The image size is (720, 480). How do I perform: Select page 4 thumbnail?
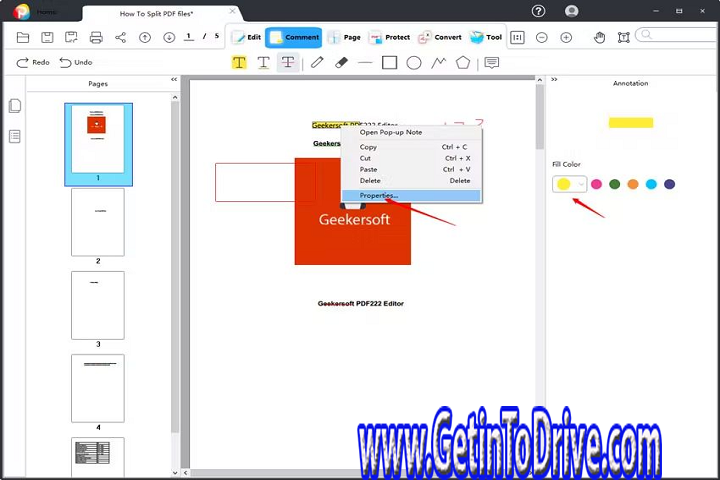(98, 389)
